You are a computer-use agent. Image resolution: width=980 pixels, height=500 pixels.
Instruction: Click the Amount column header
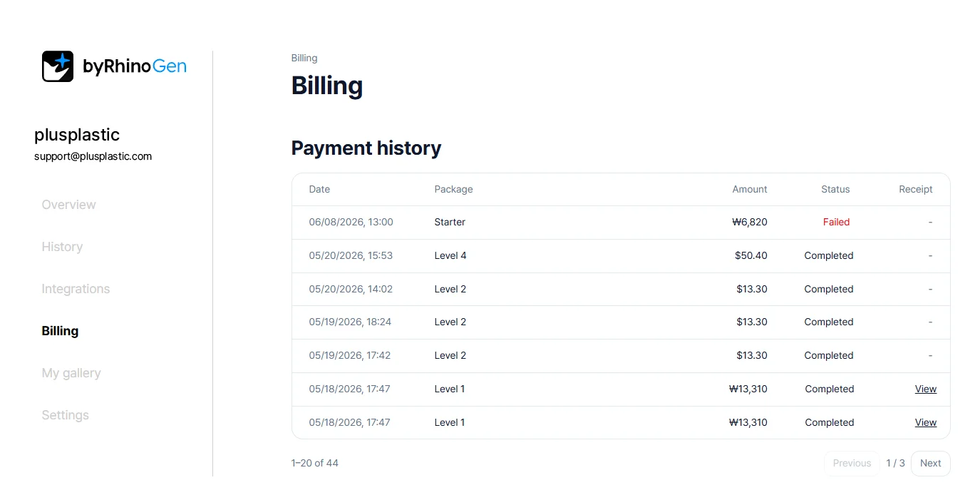[x=750, y=189]
